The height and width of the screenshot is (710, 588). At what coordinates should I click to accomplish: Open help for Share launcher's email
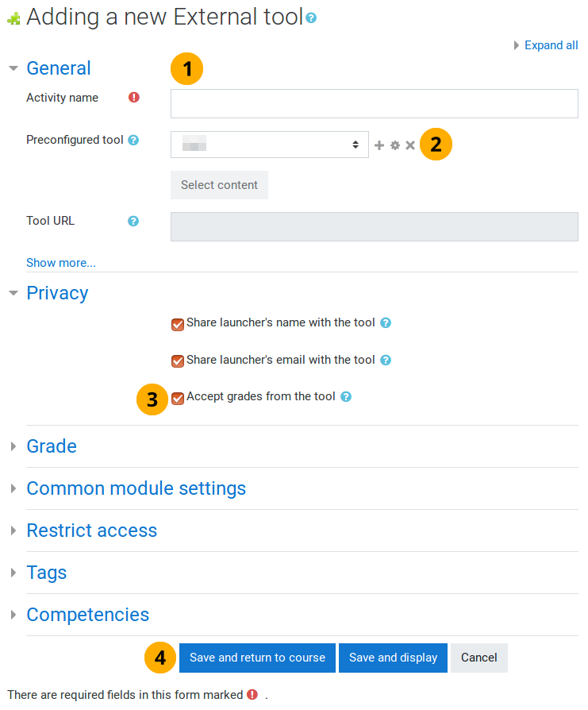[x=386, y=361]
